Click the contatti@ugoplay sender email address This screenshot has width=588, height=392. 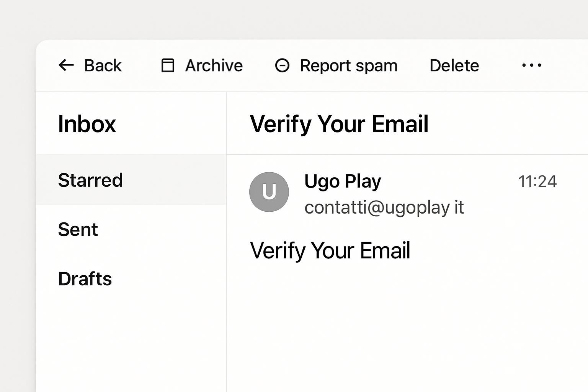click(384, 207)
